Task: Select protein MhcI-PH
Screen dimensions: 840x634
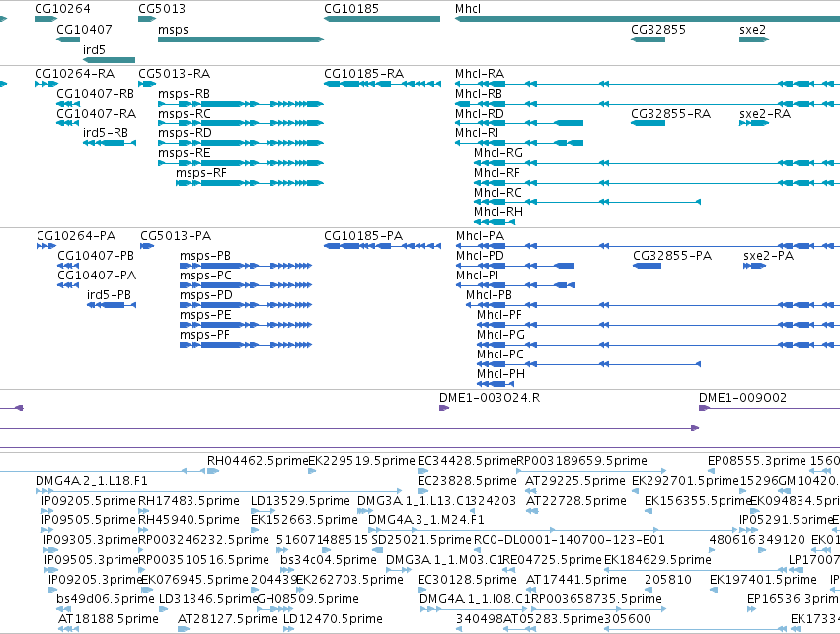Action: point(496,384)
